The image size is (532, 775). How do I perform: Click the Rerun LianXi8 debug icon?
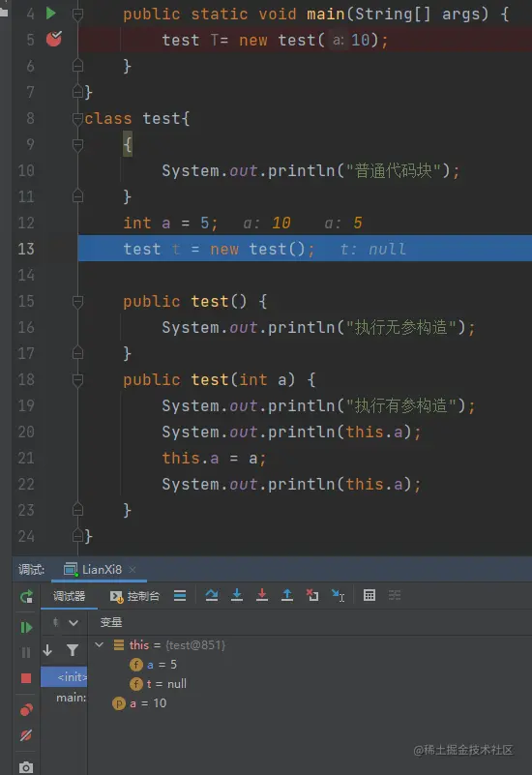tap(26, 597)
